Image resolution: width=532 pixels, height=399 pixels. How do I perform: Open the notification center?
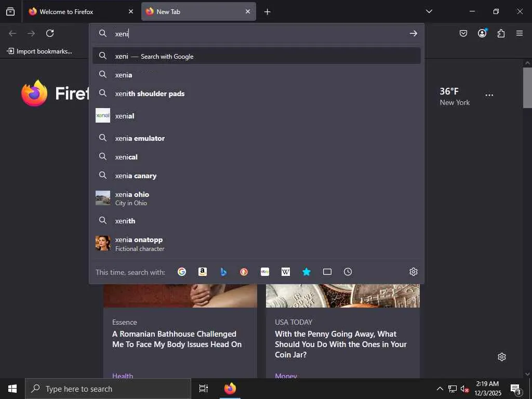[x=516, y=389]
